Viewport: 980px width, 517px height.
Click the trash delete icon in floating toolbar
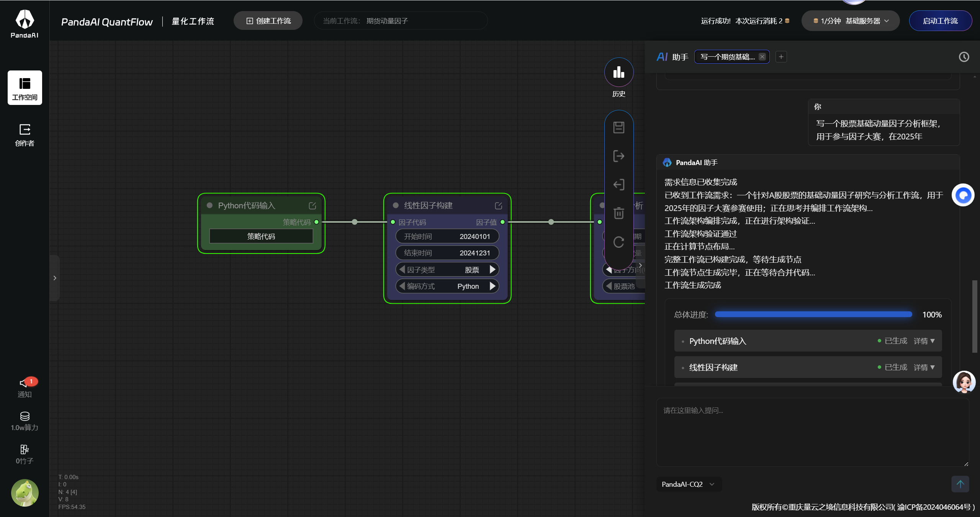[619, 213]
